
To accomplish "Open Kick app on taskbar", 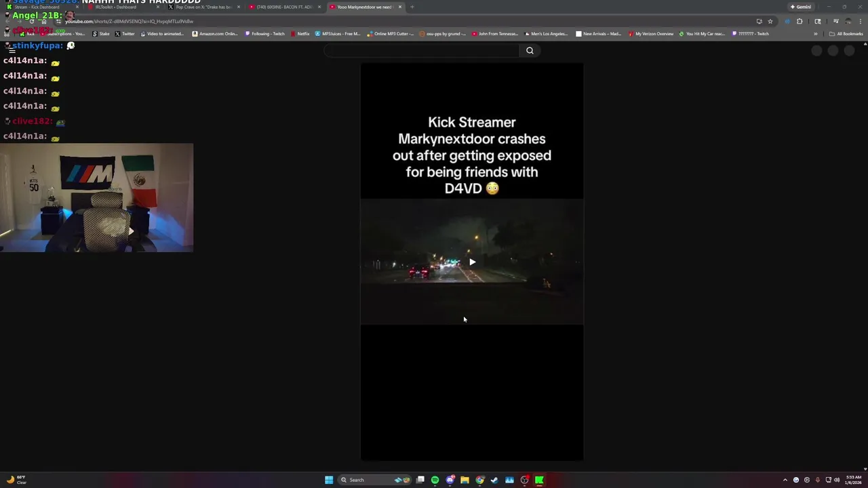I will pyautogui.click(x=539, y=480).
